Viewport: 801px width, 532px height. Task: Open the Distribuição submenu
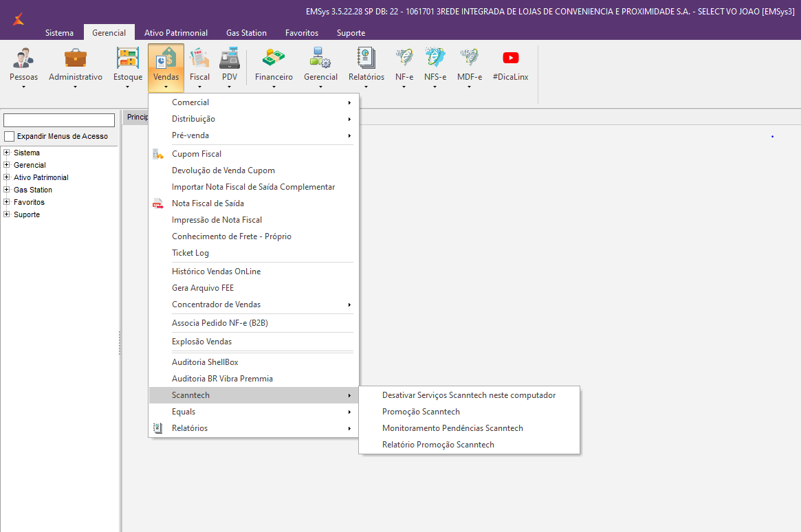[x=254, y=119]
